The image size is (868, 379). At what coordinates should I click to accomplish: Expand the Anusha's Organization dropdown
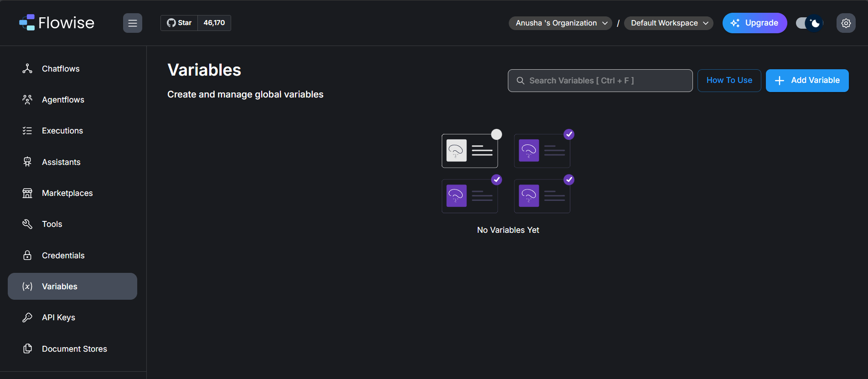point(560,23)
